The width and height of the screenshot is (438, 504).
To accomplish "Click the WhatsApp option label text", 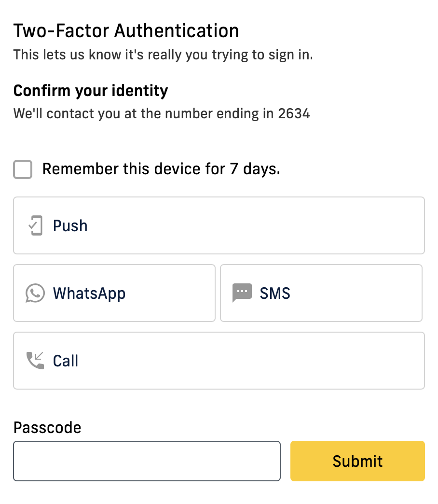I will [89, 293].
